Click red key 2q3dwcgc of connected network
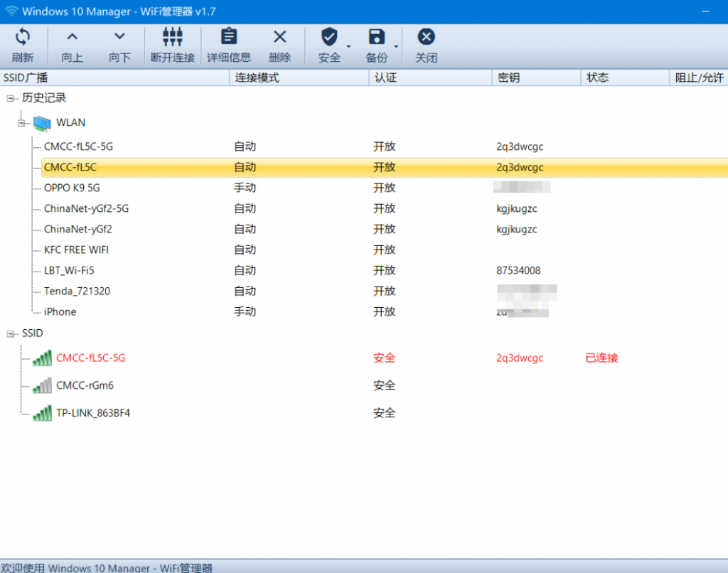The height and width of the screenshot is (573, 728). (520, 358)
